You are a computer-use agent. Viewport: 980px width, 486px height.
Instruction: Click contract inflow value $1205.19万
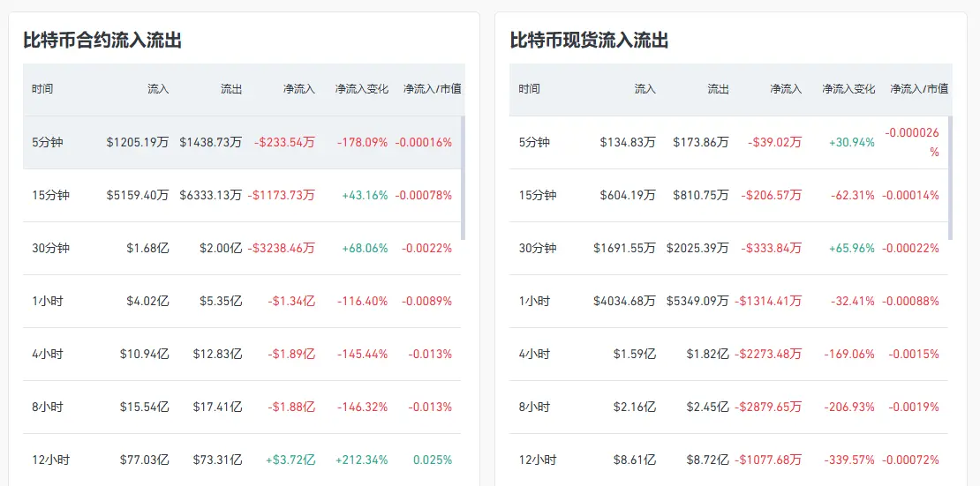(138, 142)
